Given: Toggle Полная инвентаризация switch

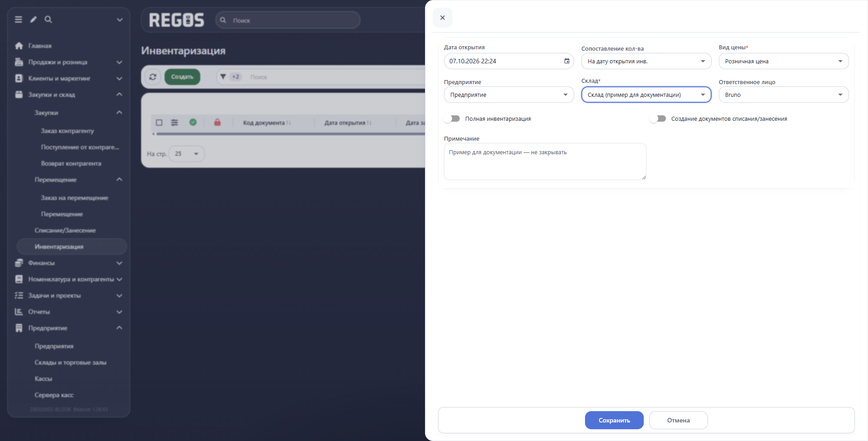Looking at the screenshot, I should click(452, 119).
